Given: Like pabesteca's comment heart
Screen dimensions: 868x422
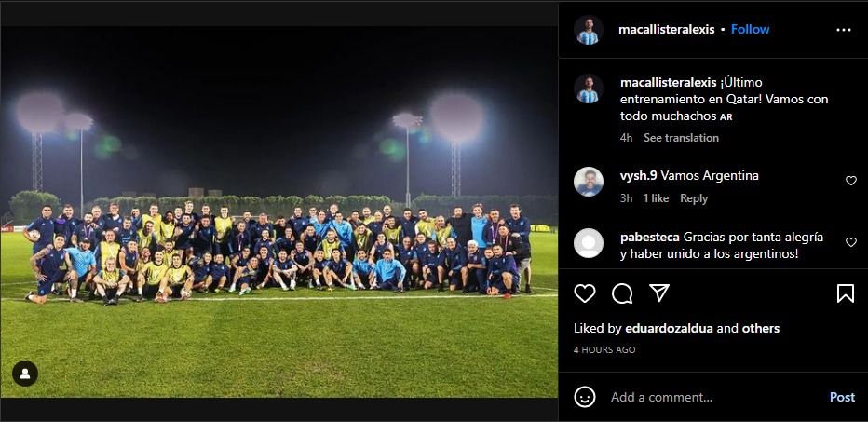Looking at the screenshot, I should [851, 242].
